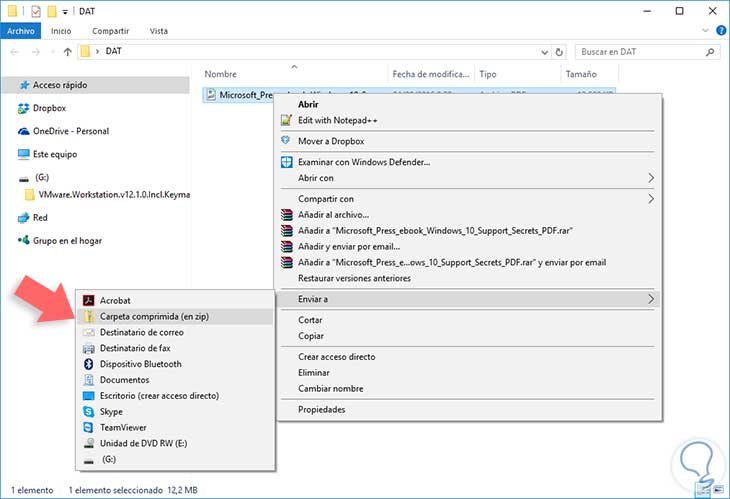The height and width of the screenshot is (499, 730).
Task: Click the Windows Defender shield icon
Action: (286, 162)
